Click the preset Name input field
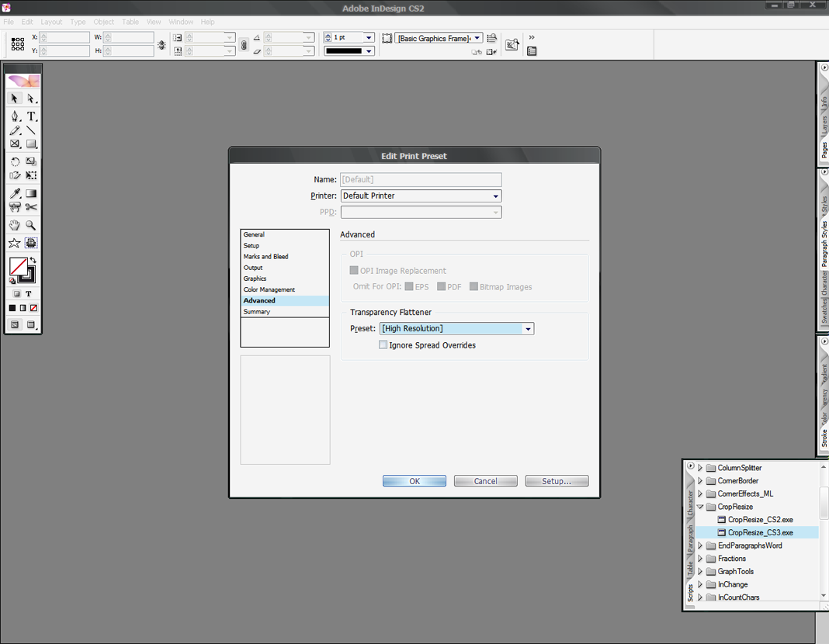 pyautogui.click(x=421, y=180)
